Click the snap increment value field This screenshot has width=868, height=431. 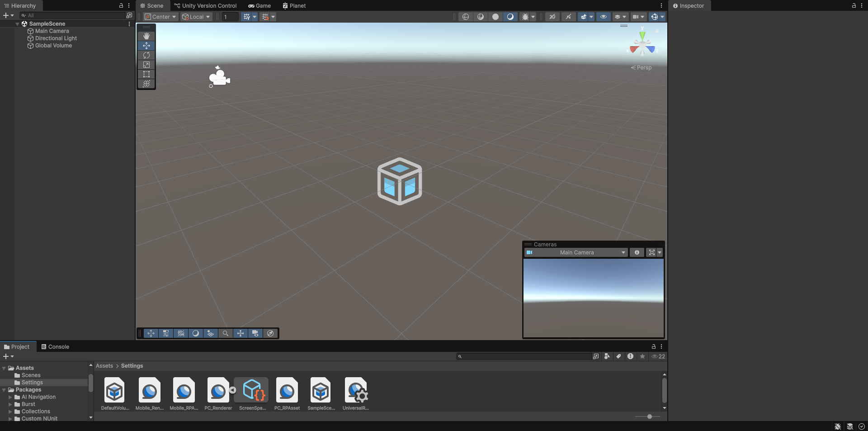[230, 17]
